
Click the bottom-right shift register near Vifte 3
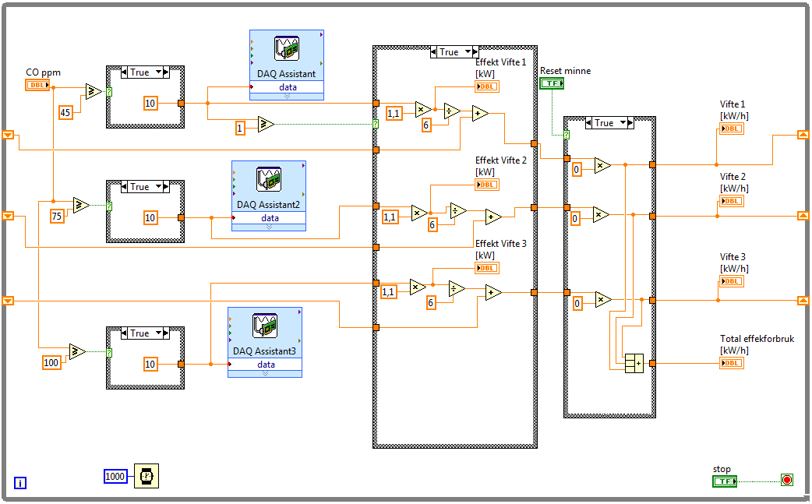click(803, 300)
